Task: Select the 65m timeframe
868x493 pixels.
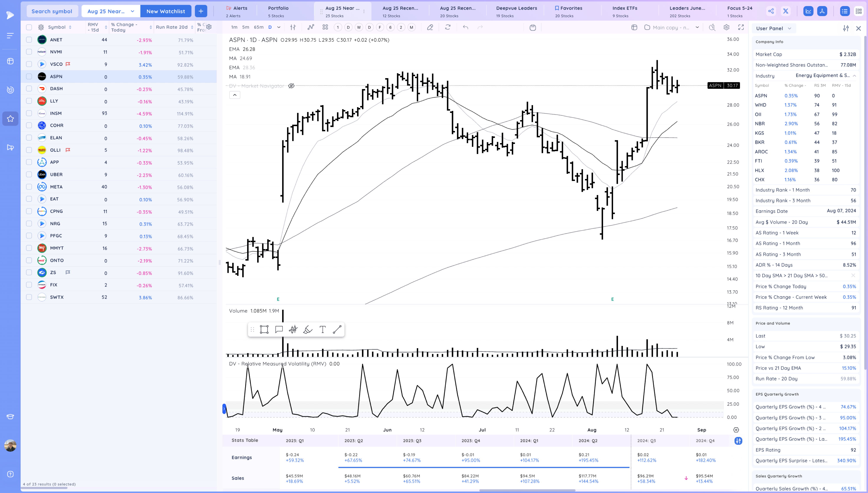Action: (258, 27)
